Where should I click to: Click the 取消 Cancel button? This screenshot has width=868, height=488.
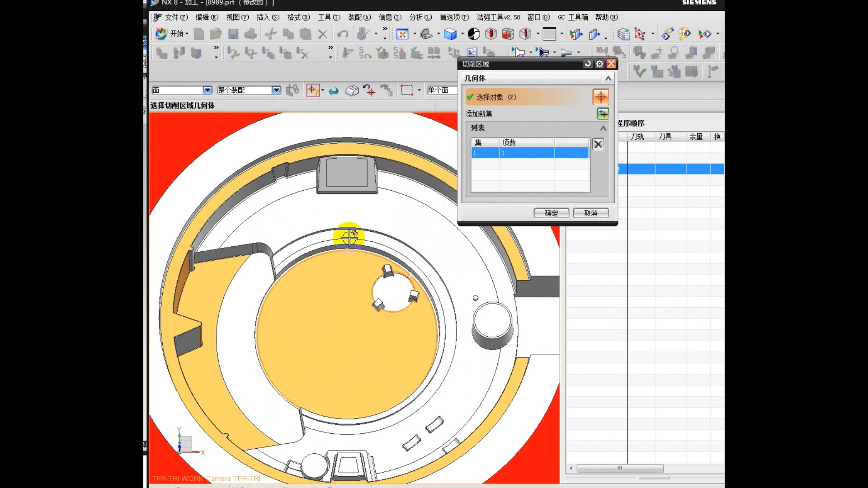590,213
